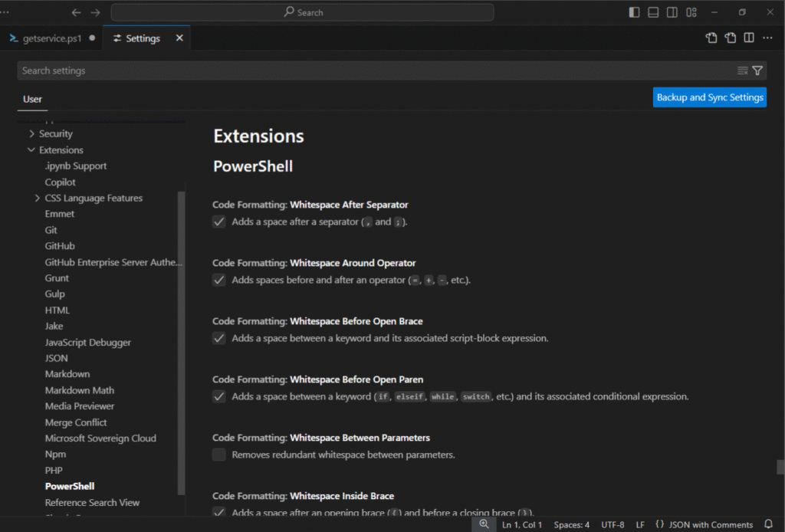Uncheck Whitespace Around Operator checkbox
785x532 pixels.
pos(218,280)
